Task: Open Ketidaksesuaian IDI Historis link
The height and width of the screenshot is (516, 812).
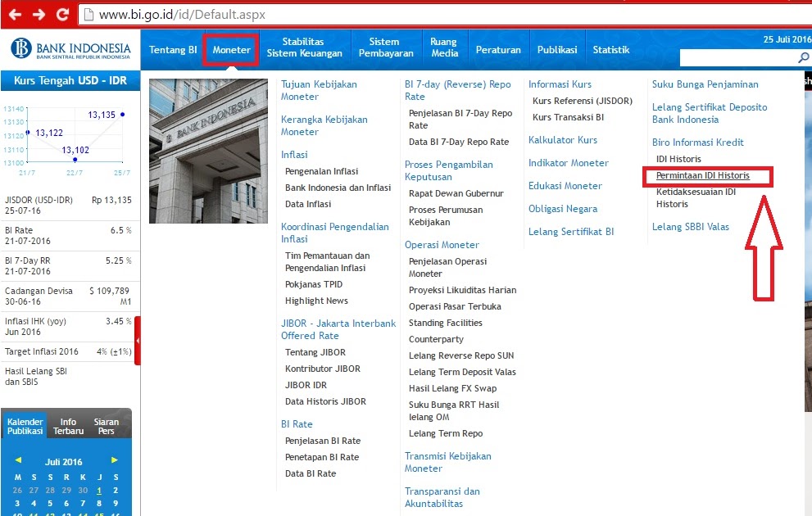Action: click(x=696, y=197)
